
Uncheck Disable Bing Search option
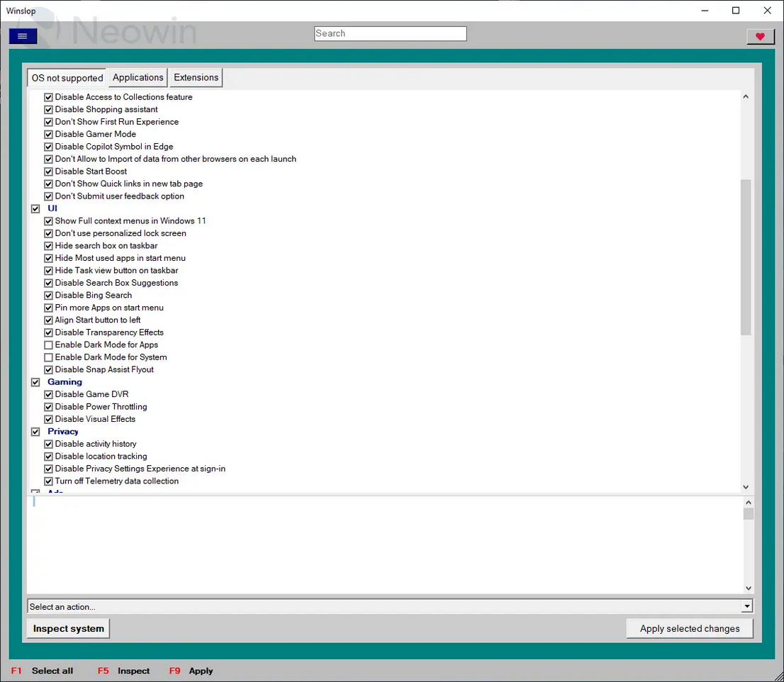pos(49,296)
